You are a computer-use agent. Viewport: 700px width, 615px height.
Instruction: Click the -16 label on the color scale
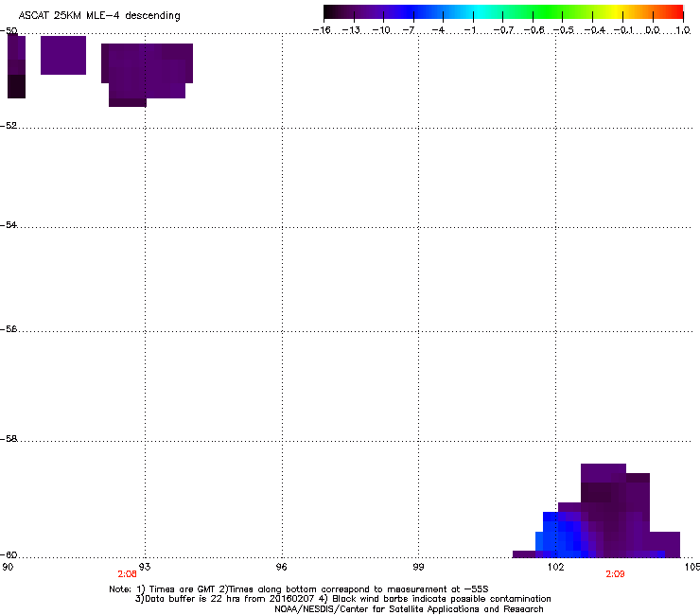click(x=322, y=30)
